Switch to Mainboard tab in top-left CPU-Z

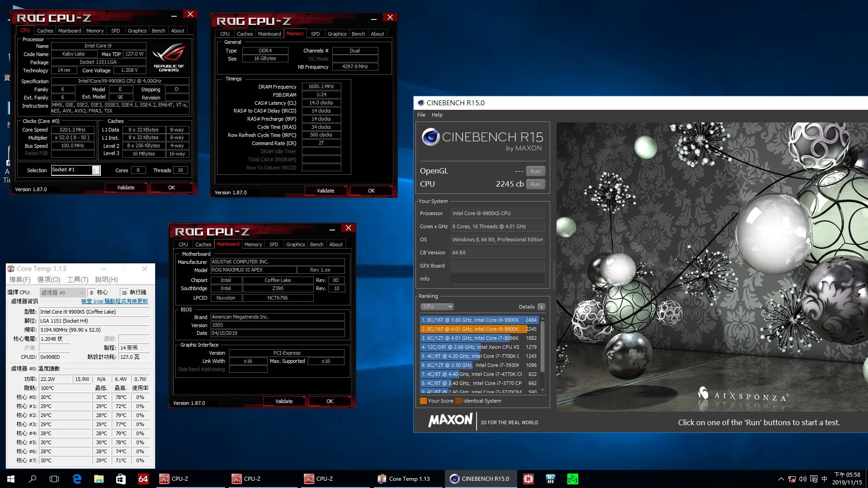click(x=70, y=31)
